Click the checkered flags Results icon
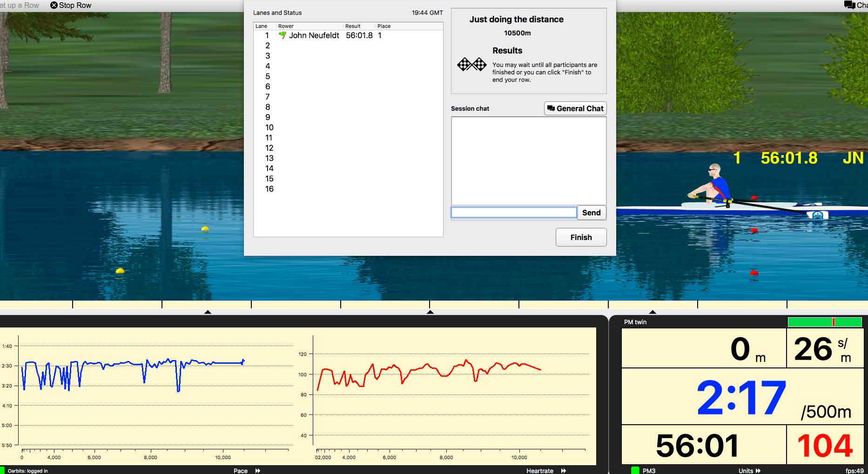The image size is (868, 474). click(x=471, y=64)
